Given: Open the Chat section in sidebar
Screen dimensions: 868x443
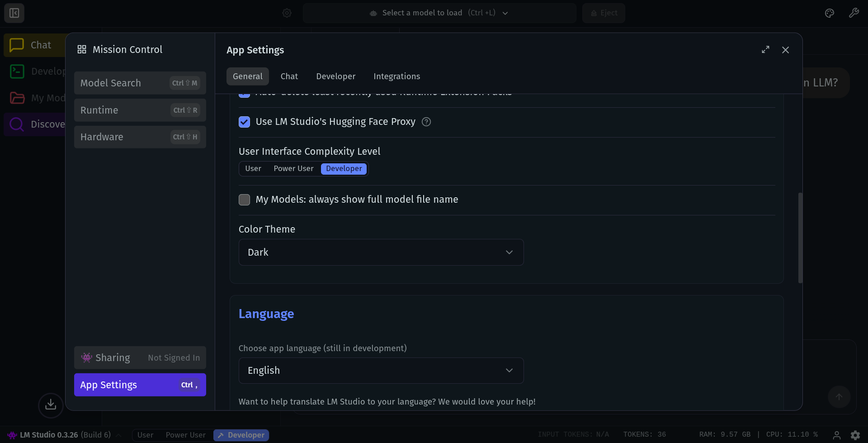Looking at the screenshot, I should click(34, 45).
